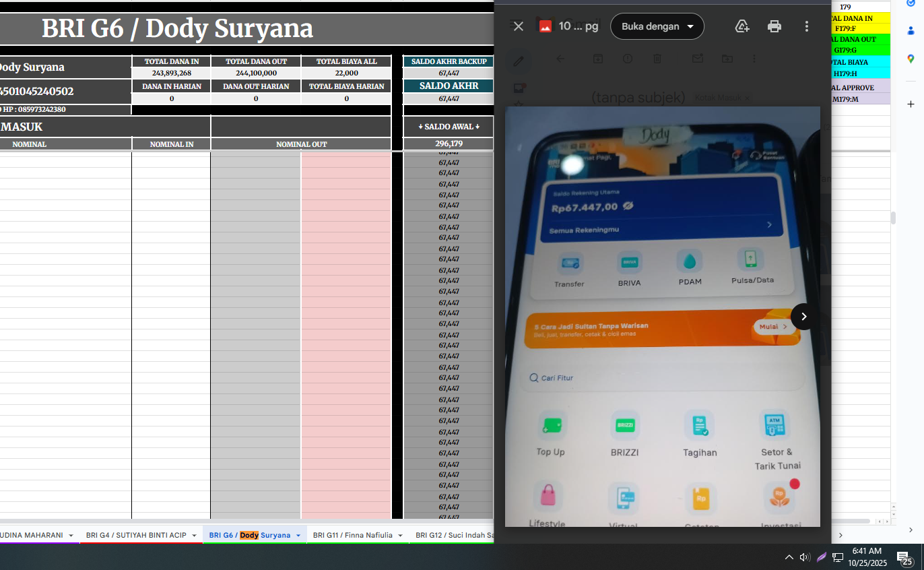
Task: Click the DANA IN HARIAN header cell
Action: (172, 86)
